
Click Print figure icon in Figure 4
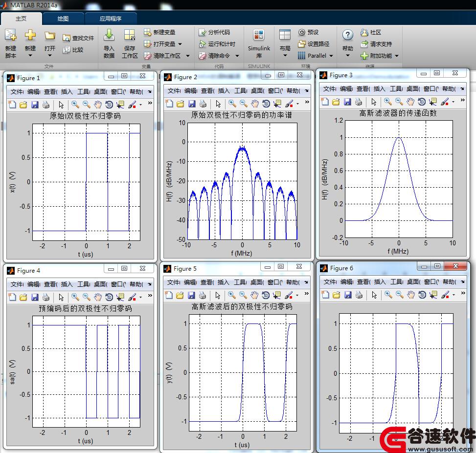[x=46, y=297]
